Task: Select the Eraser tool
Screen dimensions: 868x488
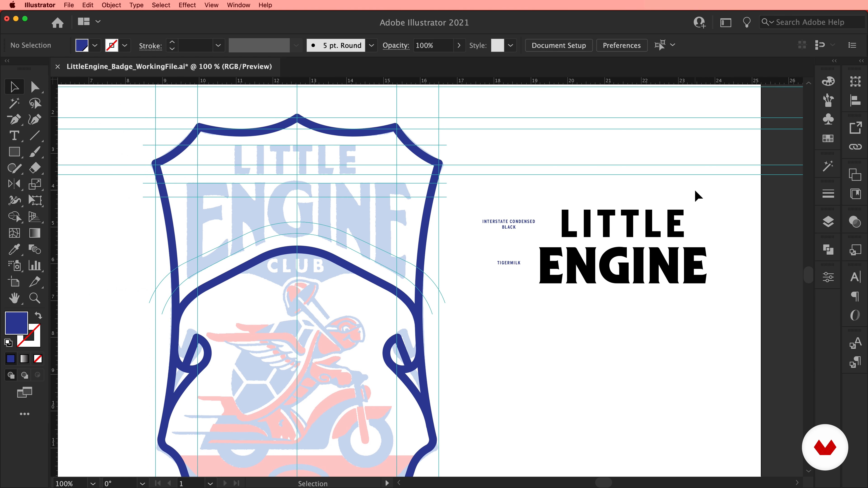Action: tap(35, 168)
